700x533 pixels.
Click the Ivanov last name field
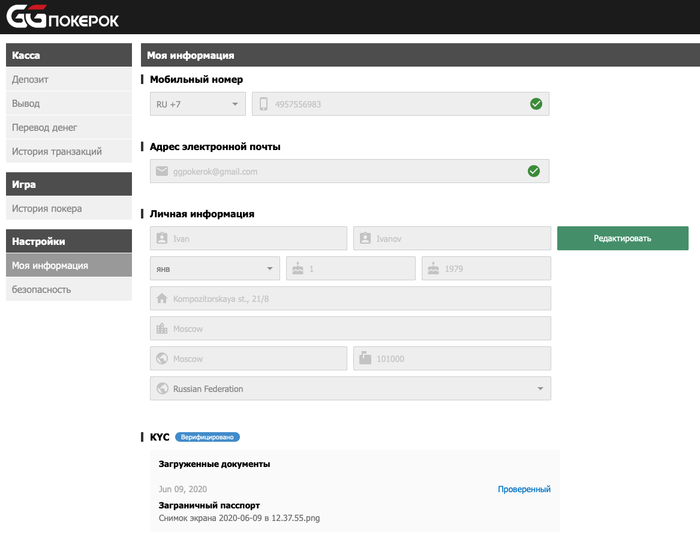(452, 238)
